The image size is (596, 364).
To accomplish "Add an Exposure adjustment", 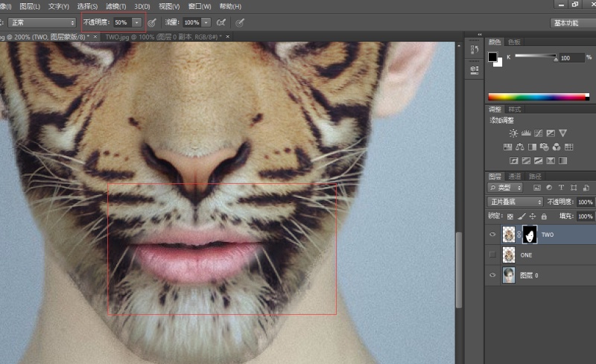I will coord(551,133).
